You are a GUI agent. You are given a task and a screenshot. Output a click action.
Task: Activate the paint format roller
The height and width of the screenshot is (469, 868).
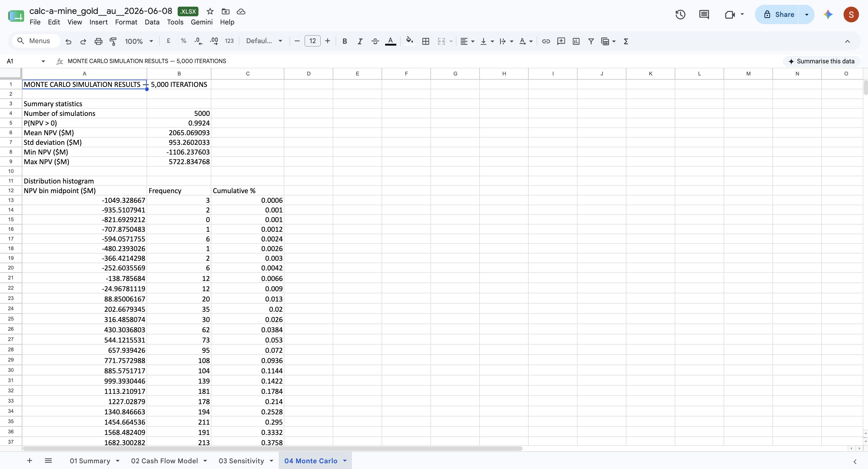point(113,41)
